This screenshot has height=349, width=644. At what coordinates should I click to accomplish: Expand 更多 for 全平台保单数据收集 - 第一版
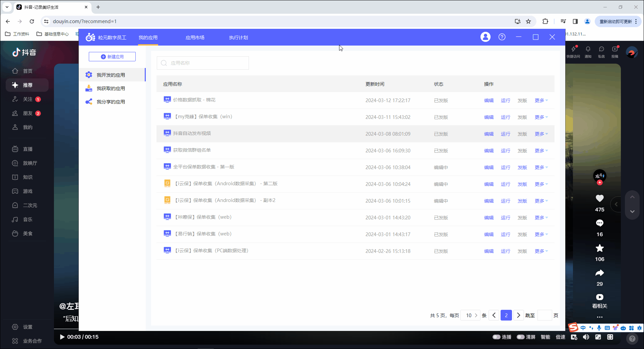coord(541,167)
